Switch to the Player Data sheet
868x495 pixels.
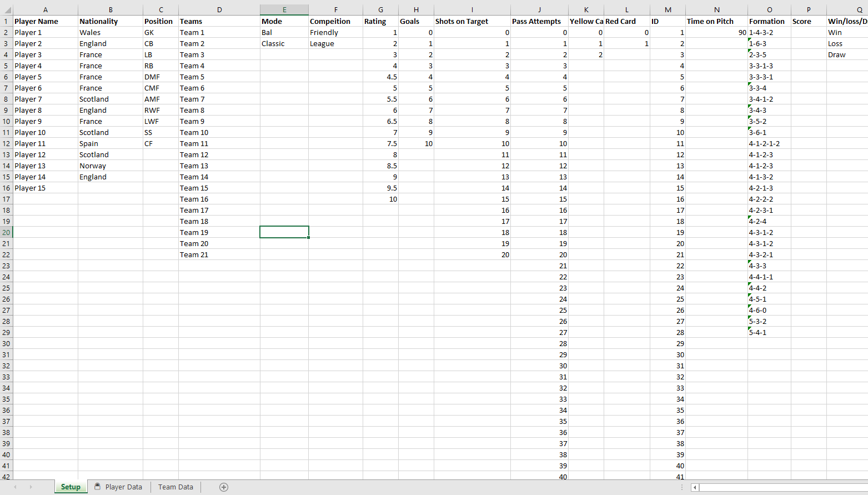(x=118, y=487)
